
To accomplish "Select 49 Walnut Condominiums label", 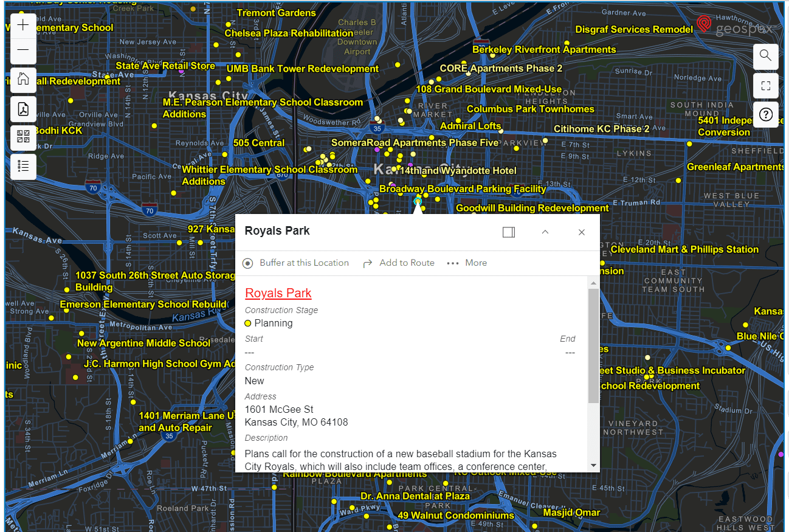I will [456, 516].
